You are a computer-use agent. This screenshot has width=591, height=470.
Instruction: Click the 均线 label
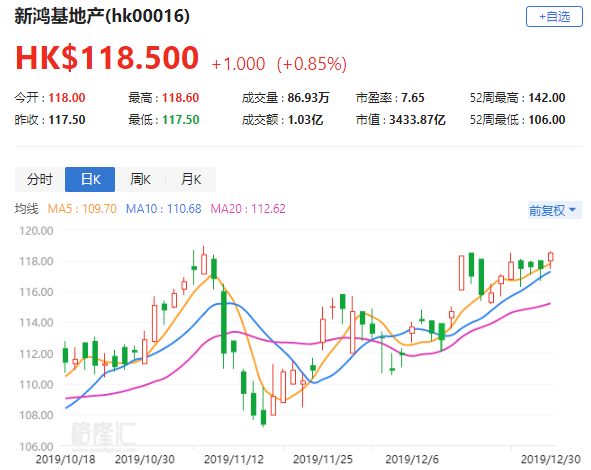tap(27, 209)
